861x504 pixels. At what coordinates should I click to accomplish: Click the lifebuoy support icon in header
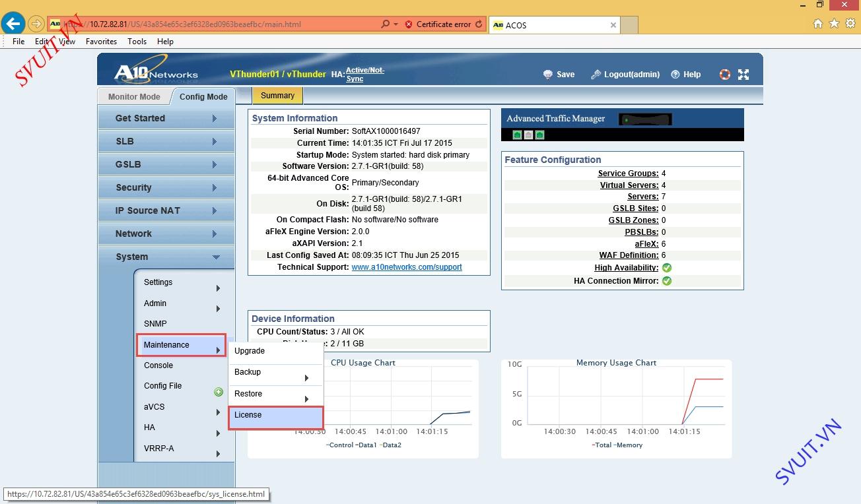click(x=725, y=75)
